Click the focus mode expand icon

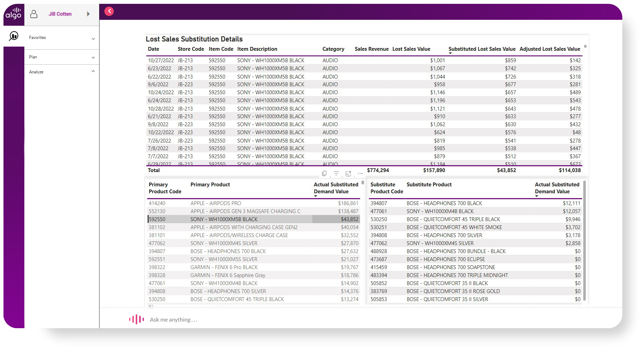tap(348, 173)
